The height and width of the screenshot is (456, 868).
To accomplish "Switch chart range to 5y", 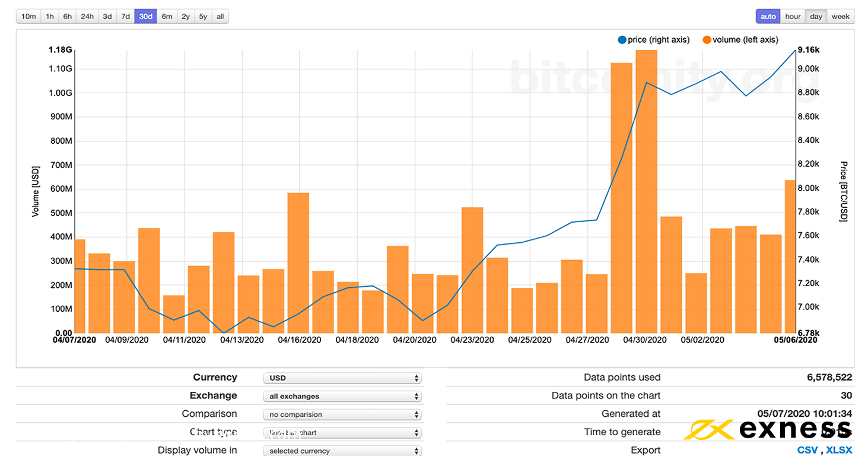I will pyautogui.click(x=204, y=17).
